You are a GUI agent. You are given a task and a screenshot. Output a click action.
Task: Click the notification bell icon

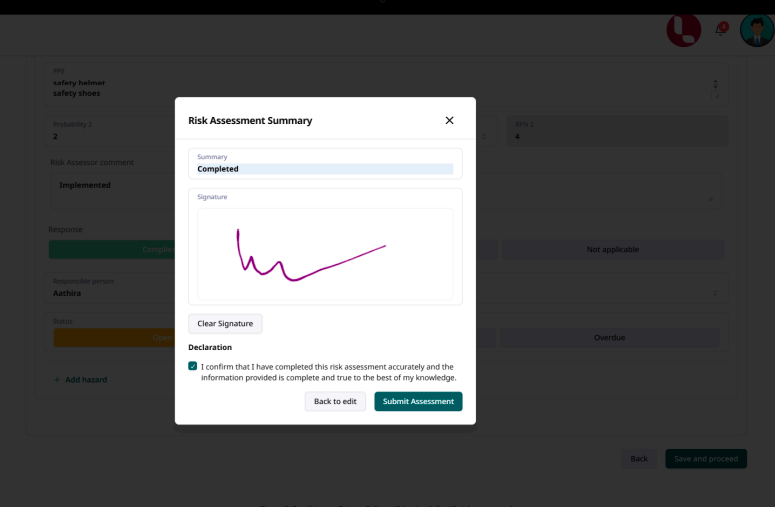721,30
